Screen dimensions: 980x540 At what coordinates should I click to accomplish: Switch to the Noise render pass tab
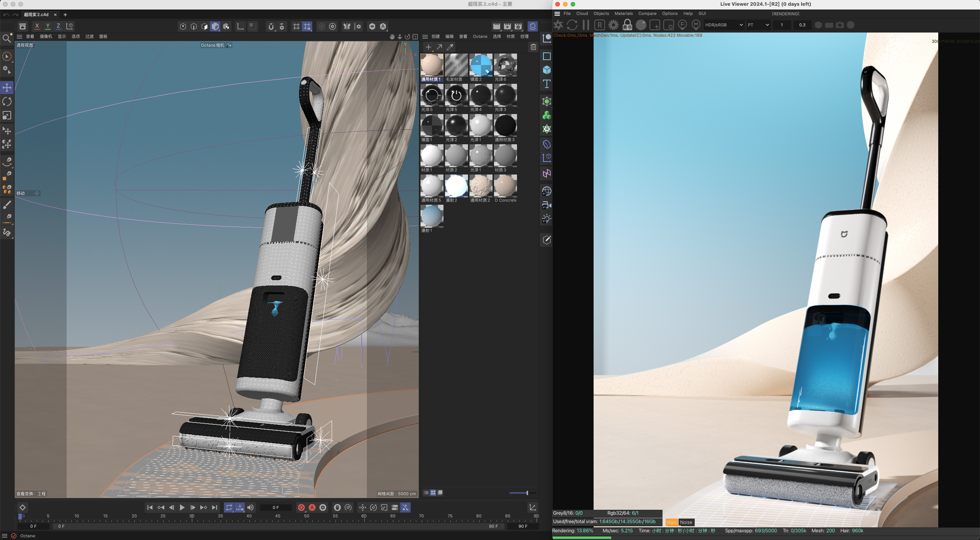686,522
